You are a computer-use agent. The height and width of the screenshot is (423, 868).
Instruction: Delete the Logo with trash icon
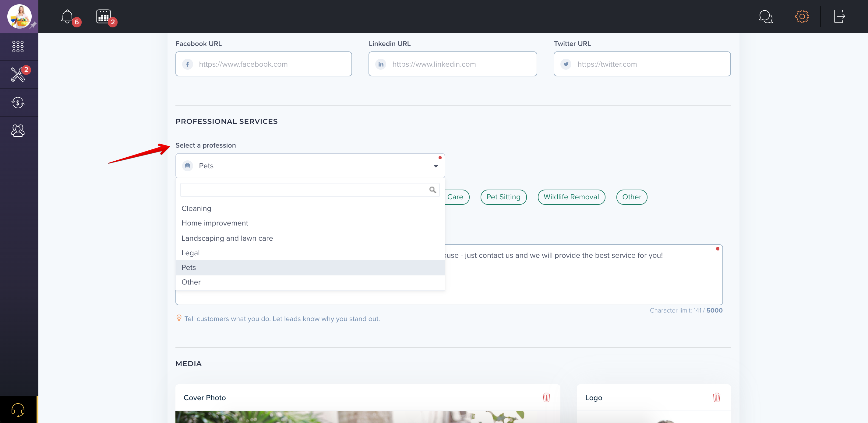pyautogui.click(x=716, y=397)
